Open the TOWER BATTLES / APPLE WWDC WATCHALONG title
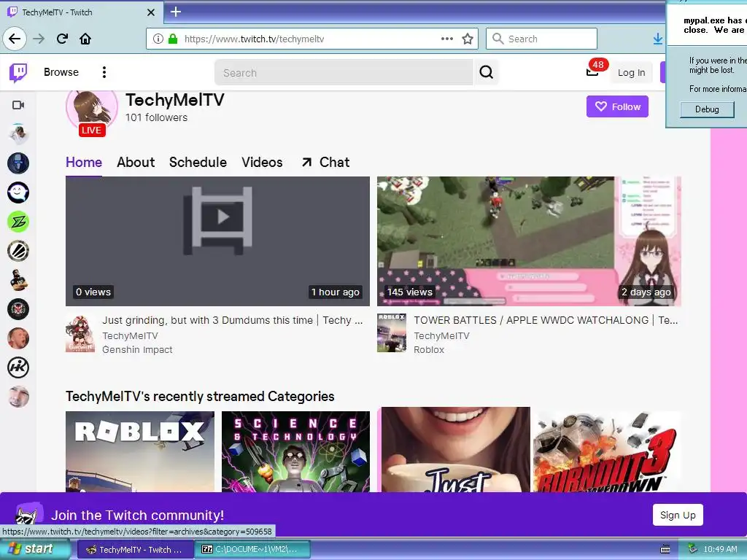 pyautogui.click(x=546, y=320)
